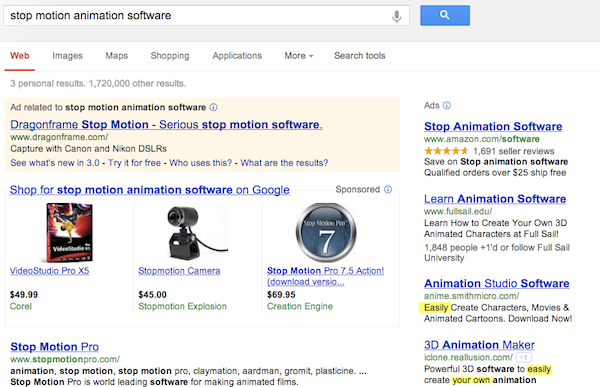Click iclone.reallusion.com URL text

coord(468,357)
